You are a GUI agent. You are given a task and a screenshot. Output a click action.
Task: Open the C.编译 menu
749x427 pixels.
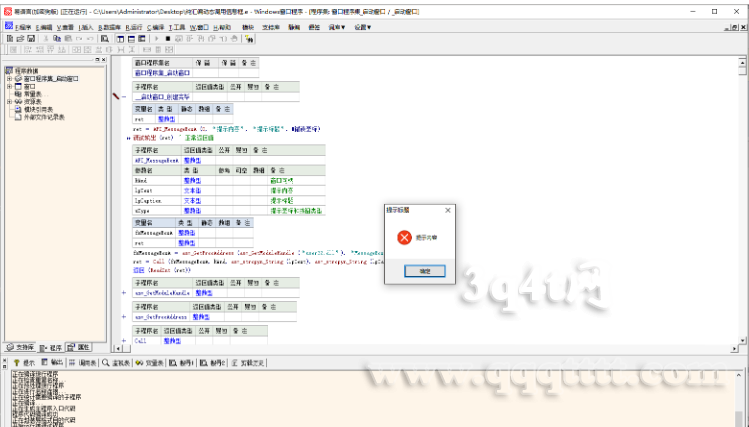tap(155, 27)
